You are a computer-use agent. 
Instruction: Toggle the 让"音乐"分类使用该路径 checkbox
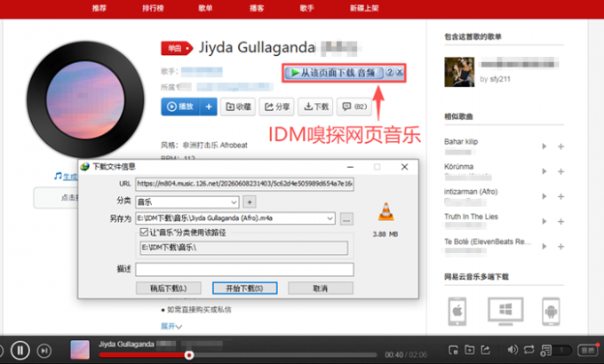[144, 233]
